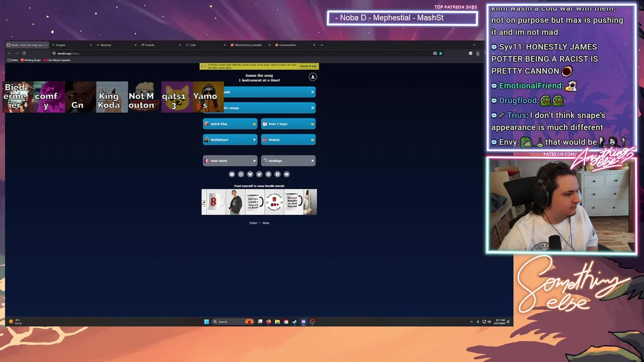Switch to the r/LivestreamFail tab
The height and width of the screenshot is (362, 644).
coord(294,45)
